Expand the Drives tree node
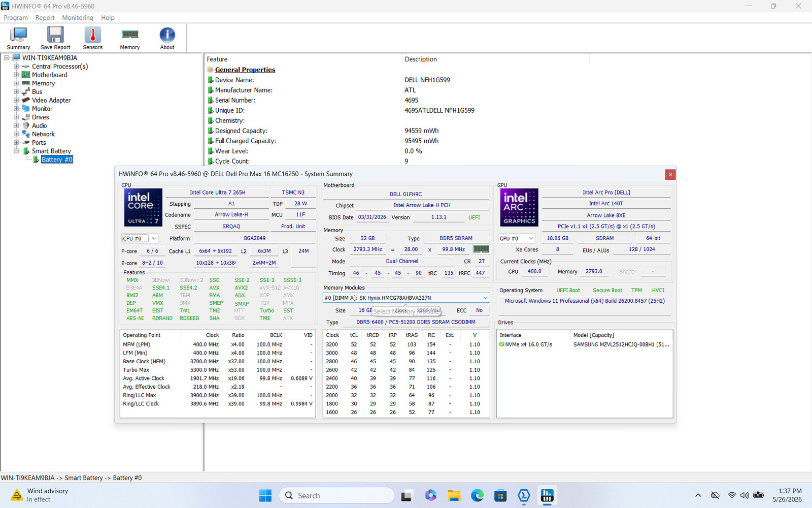812x508 pixels. [x=16, y=117]
